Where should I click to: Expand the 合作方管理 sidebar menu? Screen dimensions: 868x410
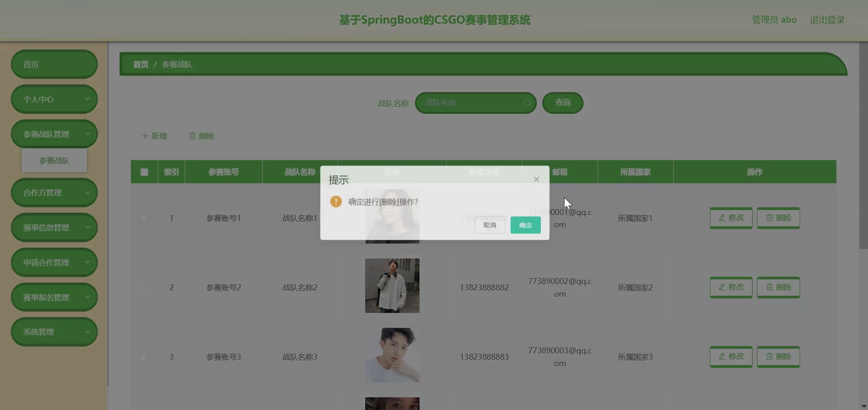(54, 193)
